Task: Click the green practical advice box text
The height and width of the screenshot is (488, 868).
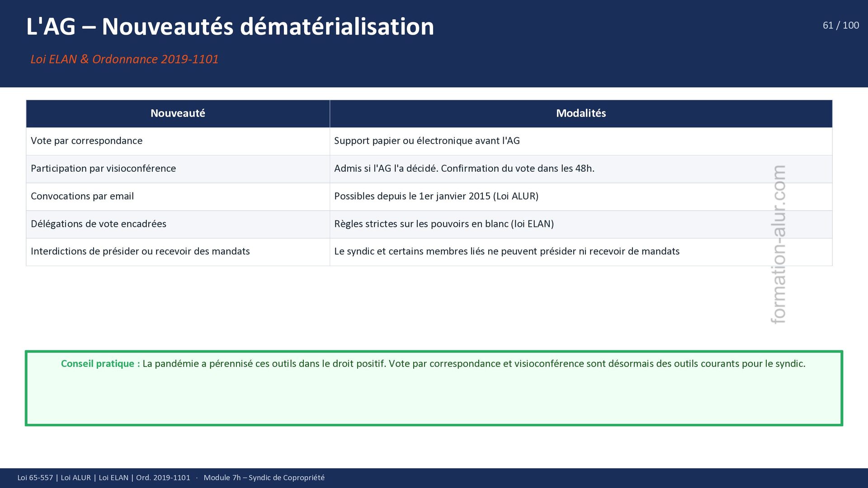Action: click(474, 364)
